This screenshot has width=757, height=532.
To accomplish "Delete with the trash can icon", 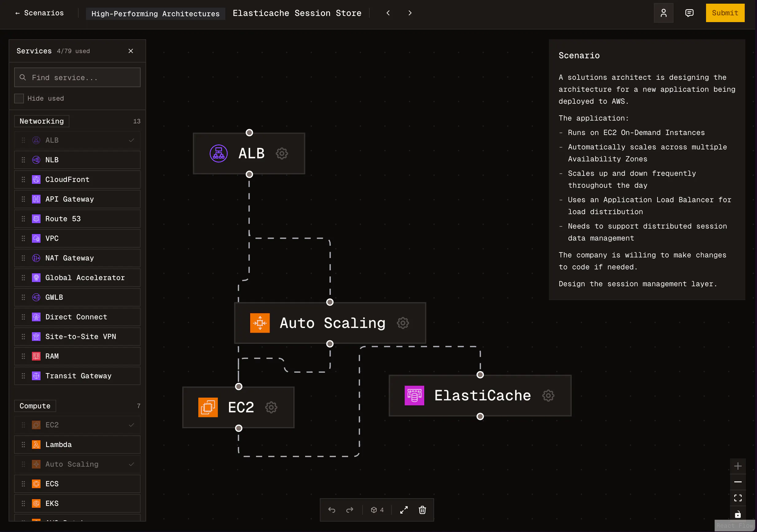I will [x=422, y=510].
